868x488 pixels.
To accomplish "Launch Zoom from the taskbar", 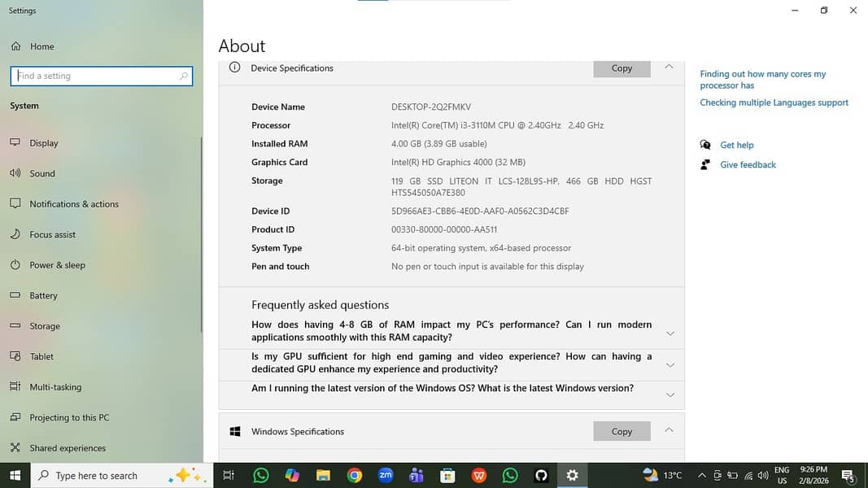I will [x=386, y=475].
